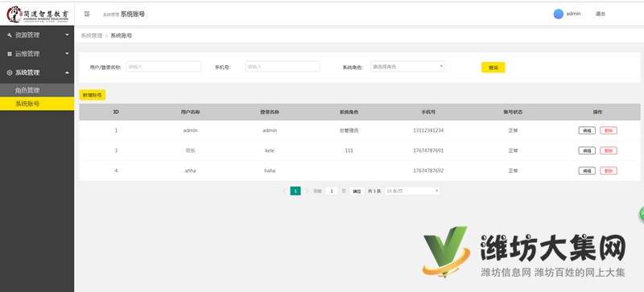
Task: Open the 10条/页 page size dropdown
Action: (x=412, y=191)
